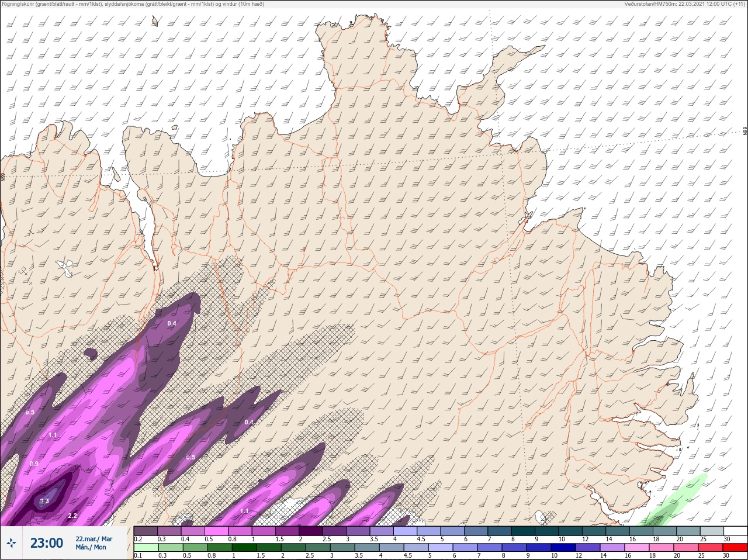The image size is (748, 560).
Task: Click lower legend red swatch after 30
Action: pos(735,548)
